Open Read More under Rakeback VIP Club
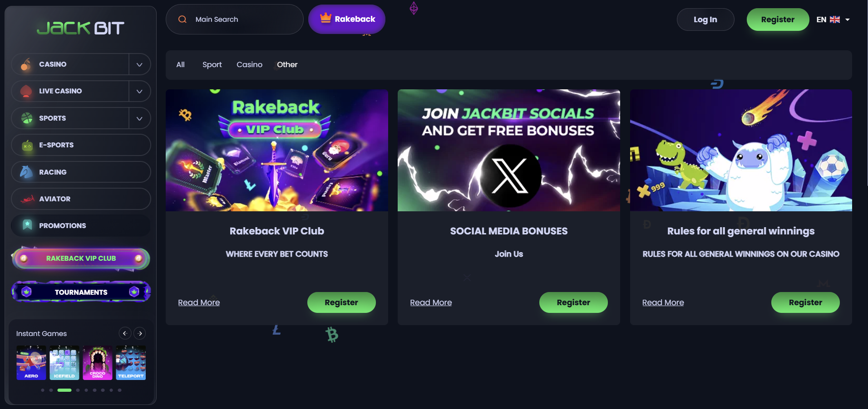 pyautogui.click(x=199, y=302)
